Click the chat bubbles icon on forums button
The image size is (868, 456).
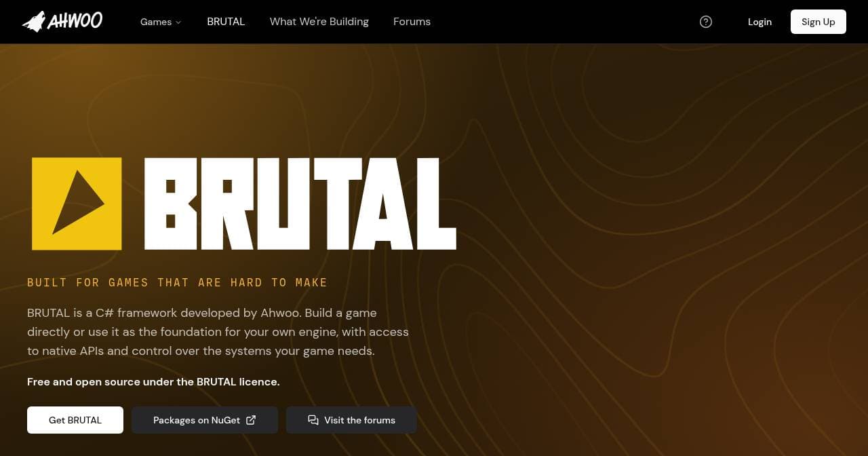[313, 420]
